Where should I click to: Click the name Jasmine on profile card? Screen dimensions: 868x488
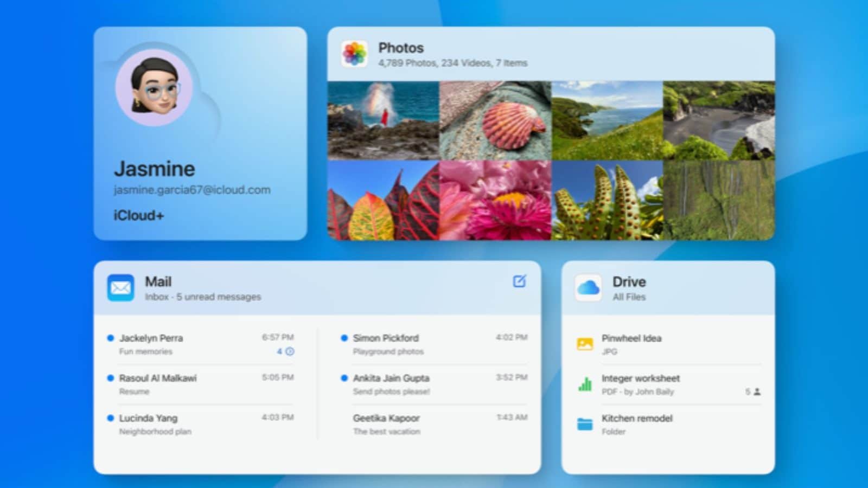[154, 169]
